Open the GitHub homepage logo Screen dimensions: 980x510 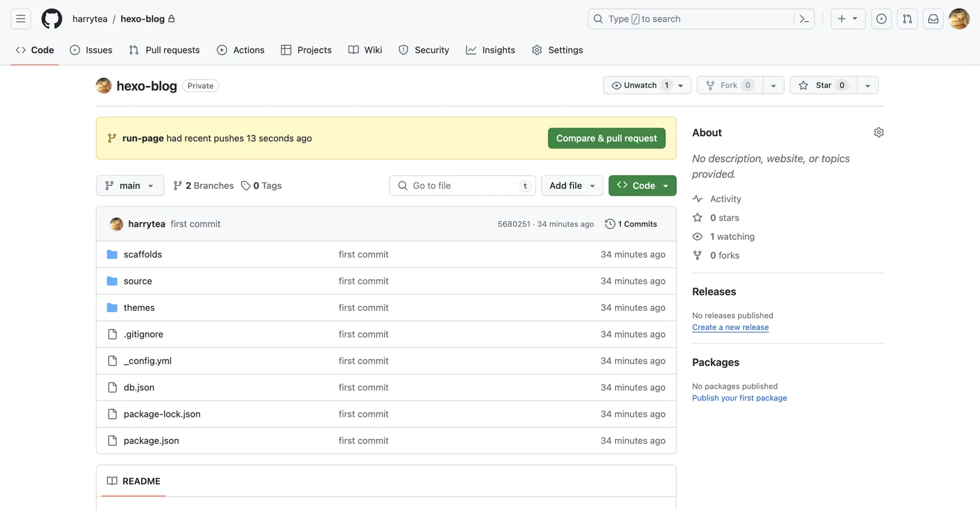pyautogui.click(x=51, y=19)
